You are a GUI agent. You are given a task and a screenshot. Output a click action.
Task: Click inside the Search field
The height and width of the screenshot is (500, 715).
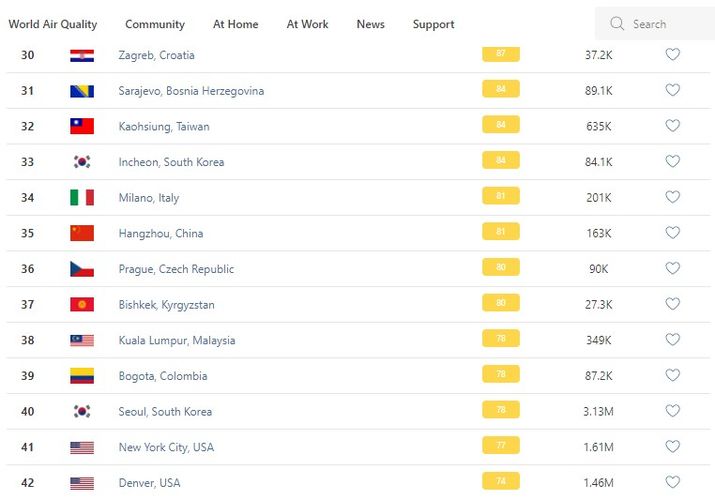tap(665, 24)
